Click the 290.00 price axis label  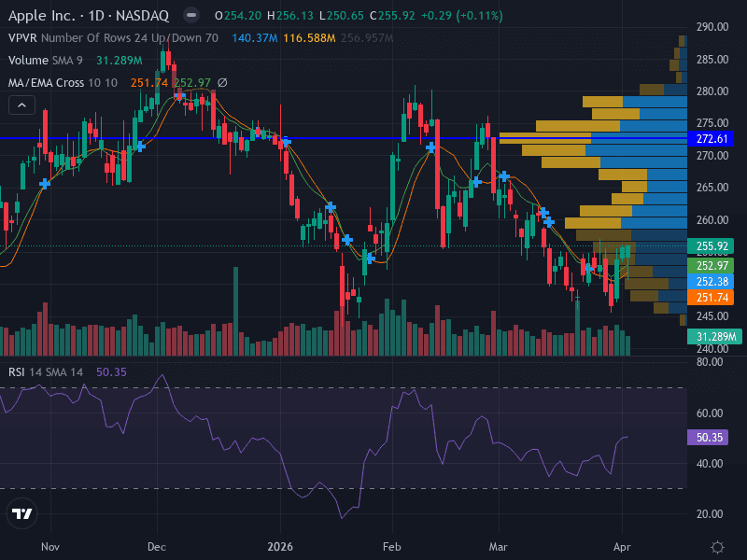click(x=712, y=27)
